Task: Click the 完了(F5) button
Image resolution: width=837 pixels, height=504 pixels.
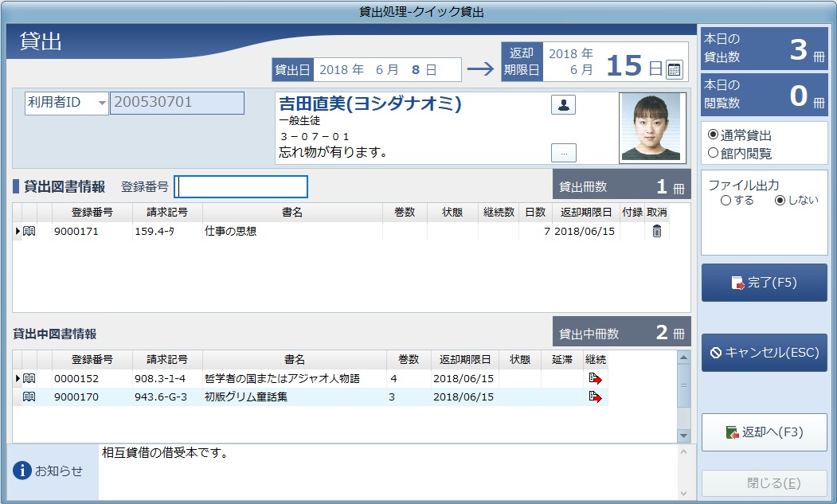Action: point(764,283)
